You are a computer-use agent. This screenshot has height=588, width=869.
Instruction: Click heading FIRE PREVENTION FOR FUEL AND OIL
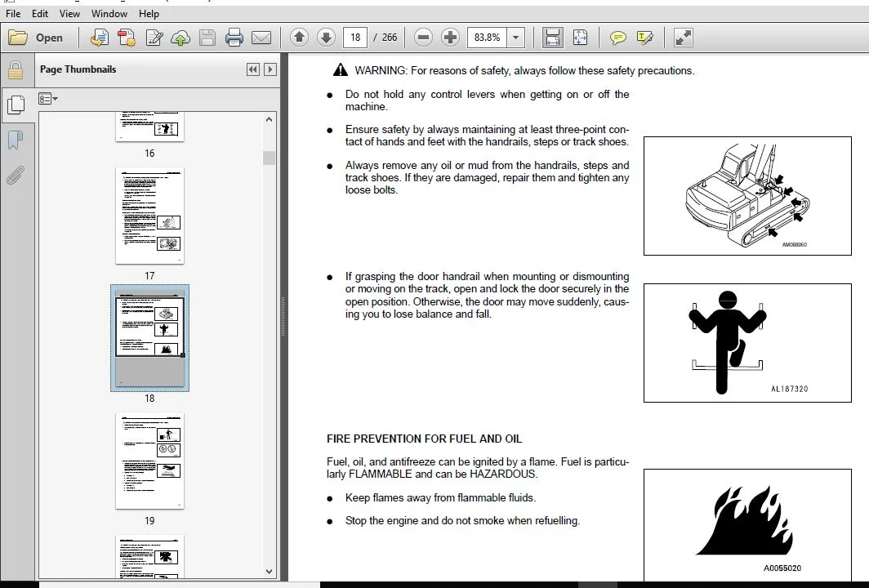point(424,439)
